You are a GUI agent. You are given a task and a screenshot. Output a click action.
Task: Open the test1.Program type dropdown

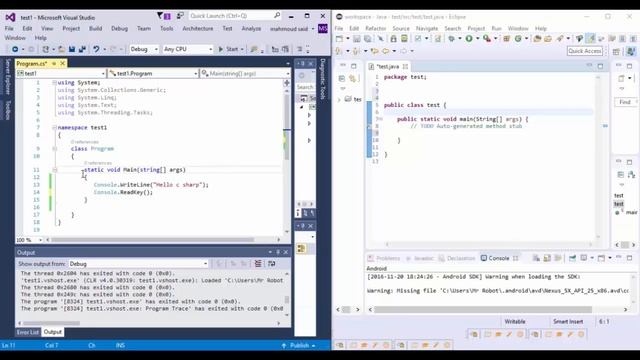(153, 73)
